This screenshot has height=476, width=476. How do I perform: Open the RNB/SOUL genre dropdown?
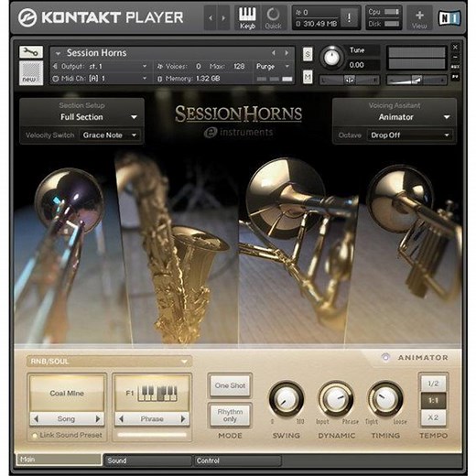[x=109, y=362]
